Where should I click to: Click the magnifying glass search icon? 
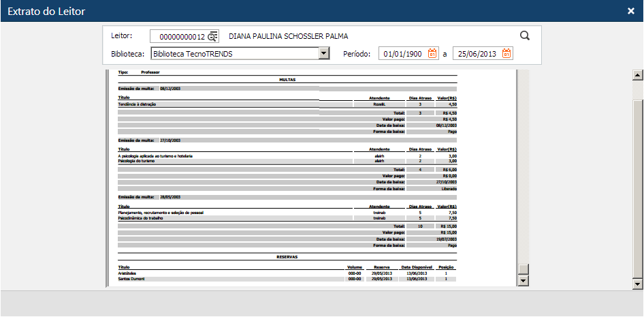(x=524, y=36)
